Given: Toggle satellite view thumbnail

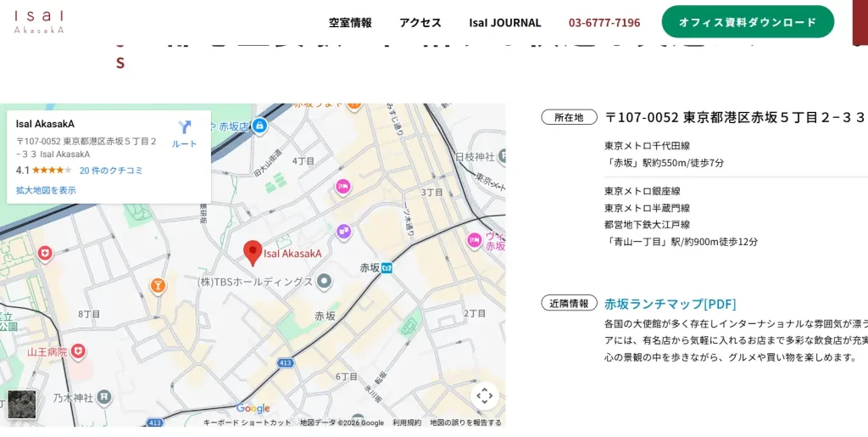Looking at the screenshot, I should tap(21, 404).
